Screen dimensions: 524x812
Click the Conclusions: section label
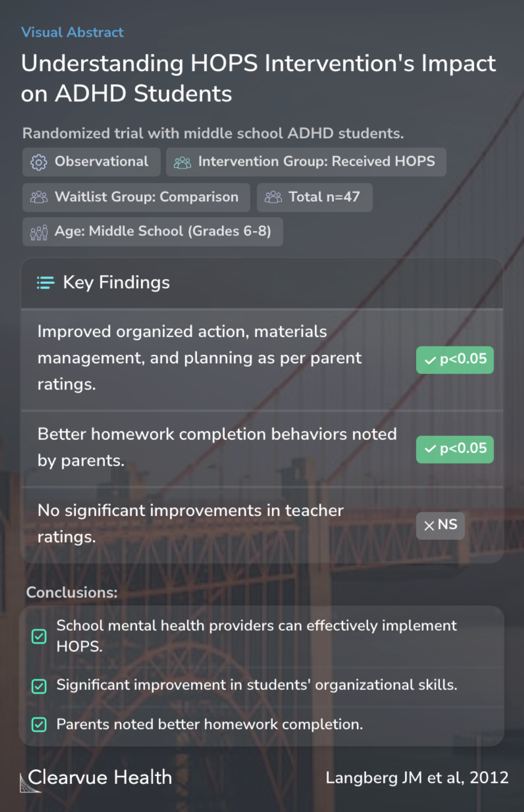(x=72, y=592)
